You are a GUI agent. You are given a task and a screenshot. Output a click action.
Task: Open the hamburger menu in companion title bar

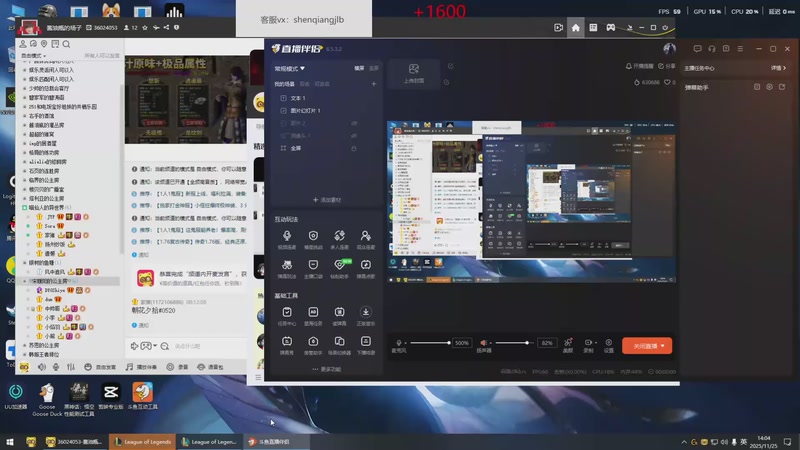(x=740, y=48)
